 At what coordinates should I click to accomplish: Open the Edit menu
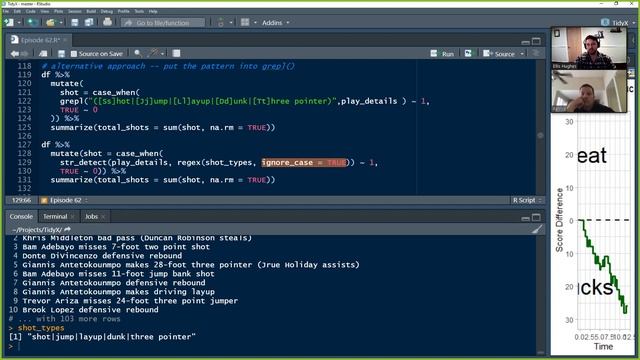tap(17, 11)
